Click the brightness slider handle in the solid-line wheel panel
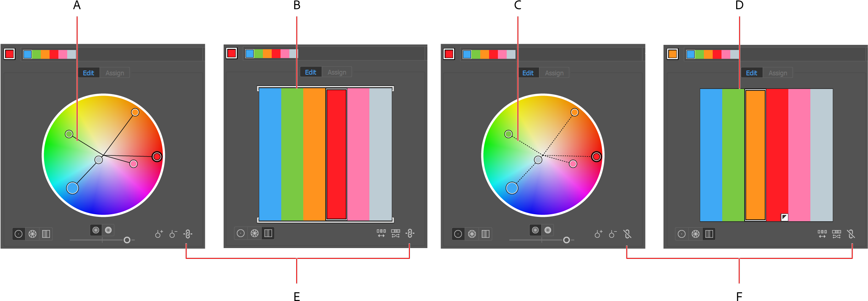This screenshot has height=301, width=868. (127, 240)
